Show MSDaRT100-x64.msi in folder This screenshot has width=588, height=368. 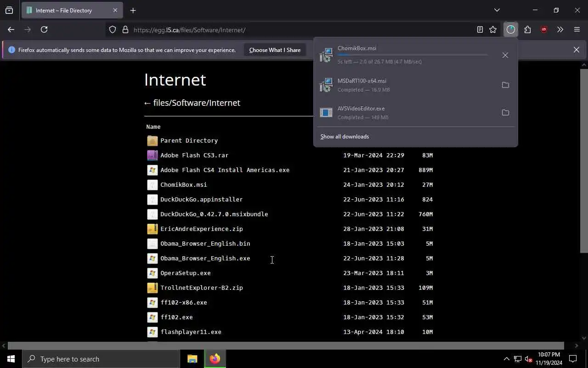tap(505, 85)
